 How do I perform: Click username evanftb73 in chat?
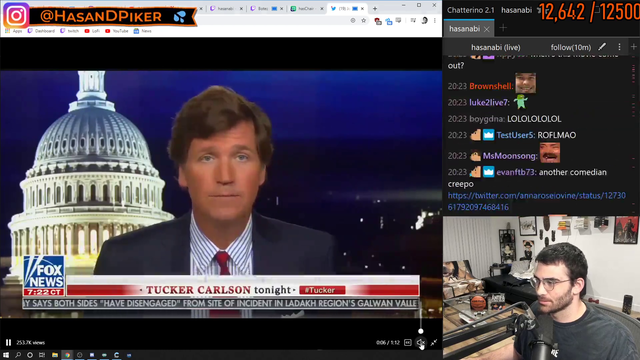point(516,172)
